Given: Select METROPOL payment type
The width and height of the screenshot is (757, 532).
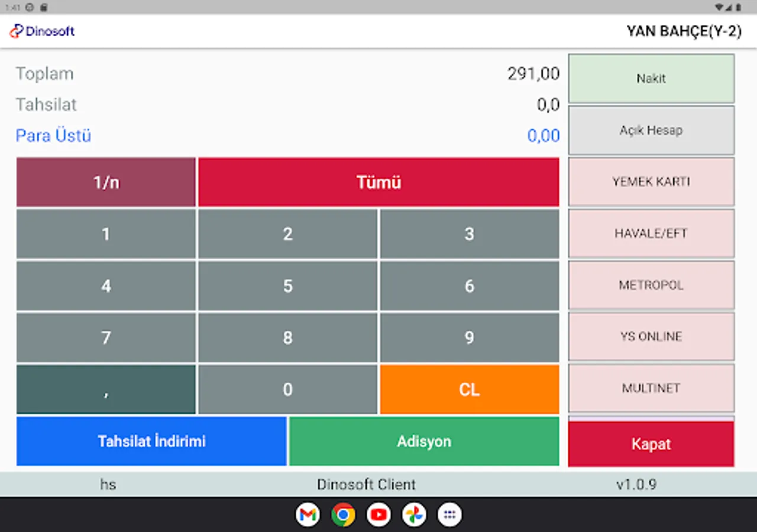Looking at the screenshot, I should point(651,285).
